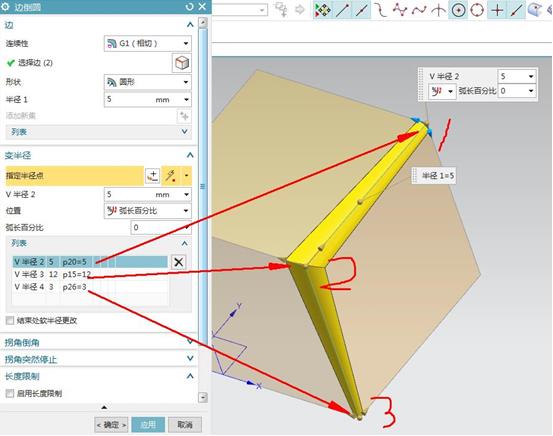Screen dimensions: 553x436
Task: Select V radius 4 row in list
Action: (x=90, y=287)
